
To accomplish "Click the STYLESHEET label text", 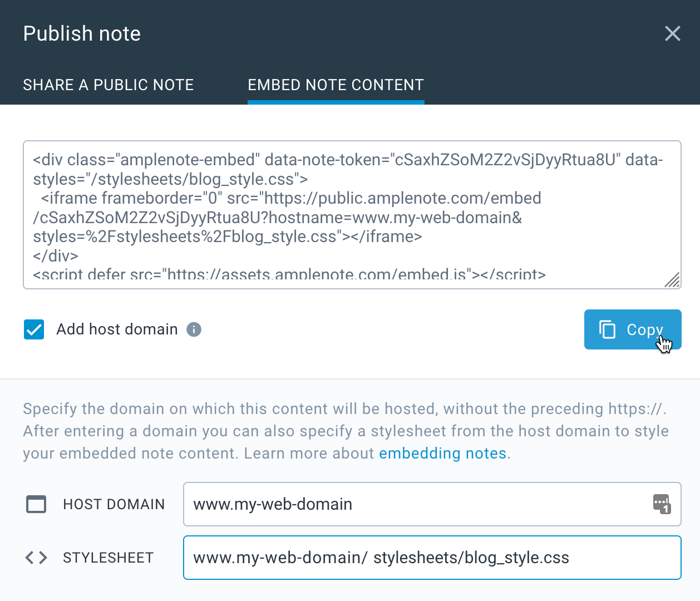I will click(109, 558).
